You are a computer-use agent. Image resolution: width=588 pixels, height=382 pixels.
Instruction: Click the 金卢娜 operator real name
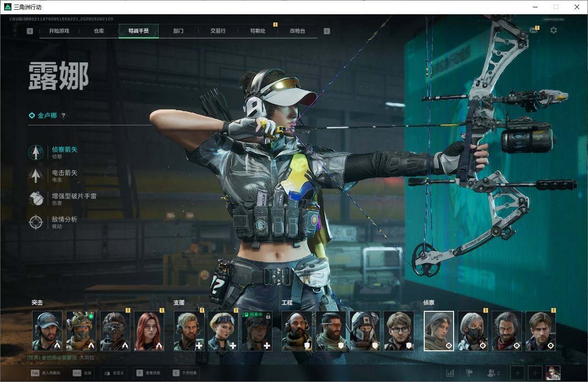coord(47,116)
